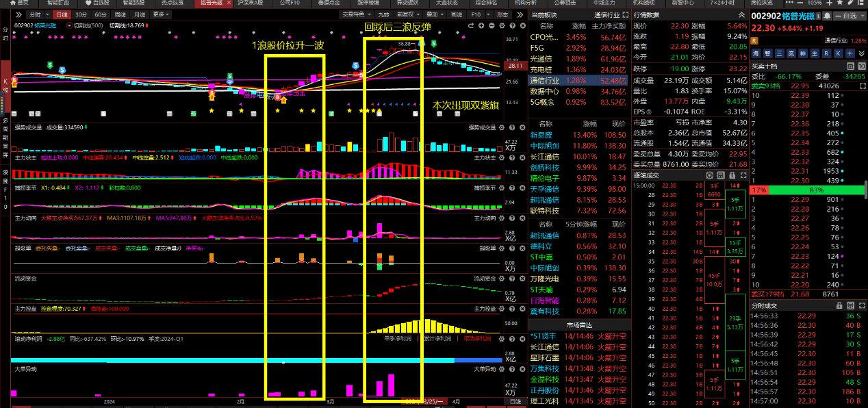Viewport: 868px width, 408px height.
Task: Switch chart to 分时 period
Action: click(x=36, y=14)
